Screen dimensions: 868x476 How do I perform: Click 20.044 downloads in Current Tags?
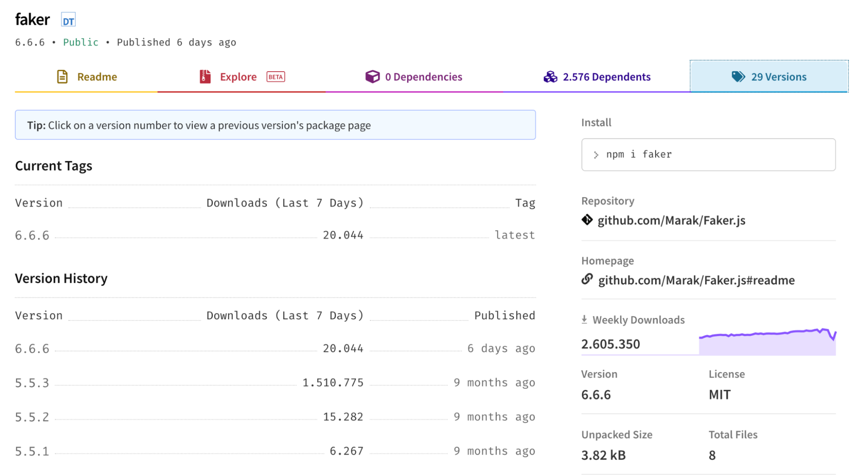[343, 235]
